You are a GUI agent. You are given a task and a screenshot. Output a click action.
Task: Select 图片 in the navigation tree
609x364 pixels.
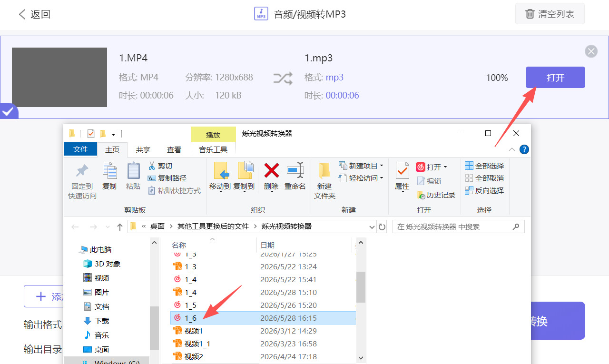[x=97, y=292]
